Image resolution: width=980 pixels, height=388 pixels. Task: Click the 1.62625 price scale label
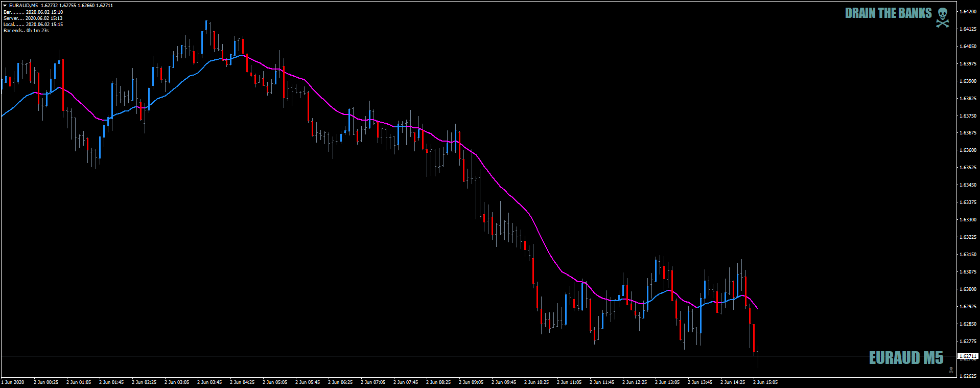(968, 376)
